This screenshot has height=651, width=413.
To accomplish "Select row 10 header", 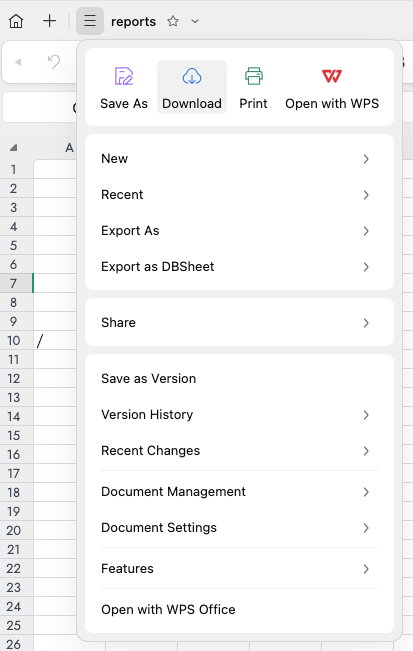I will point(14,340).
